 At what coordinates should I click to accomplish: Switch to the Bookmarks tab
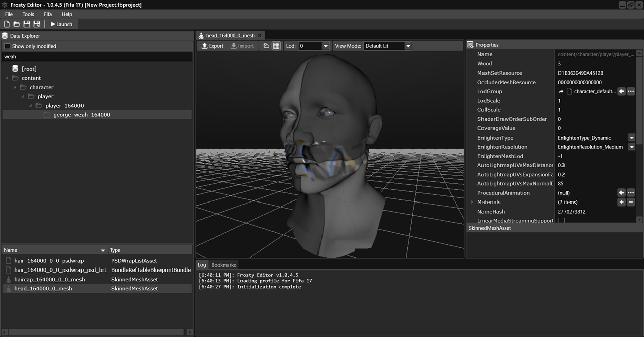[223, 265]
